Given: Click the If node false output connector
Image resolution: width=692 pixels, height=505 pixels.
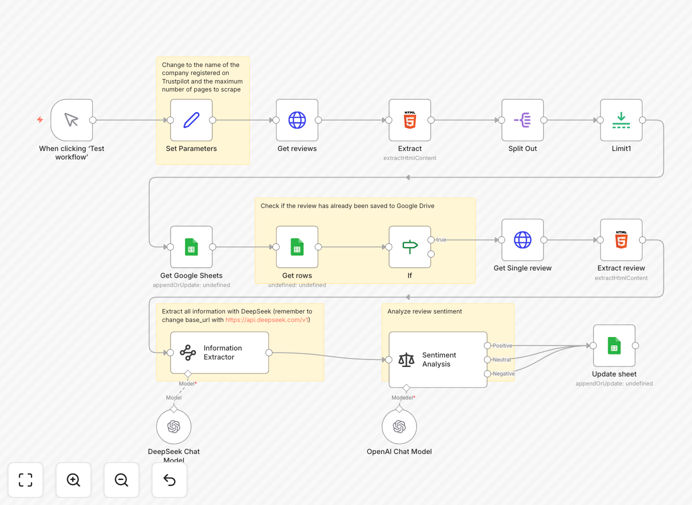Looking at the screenshot, I should click(x=431, y=254).
